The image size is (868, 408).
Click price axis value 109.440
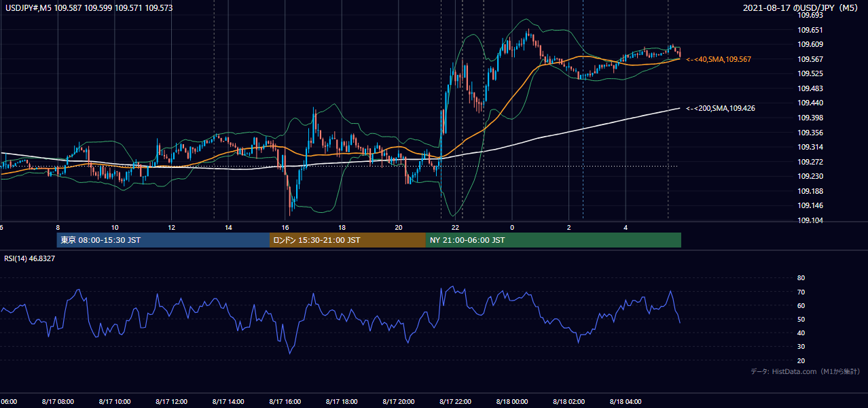[x=810, y=103]
